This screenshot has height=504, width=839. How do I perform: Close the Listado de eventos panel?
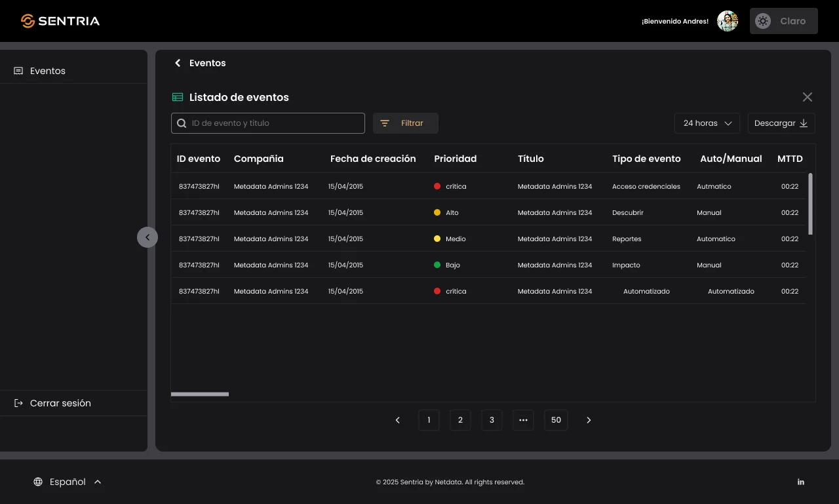[808, 97]
